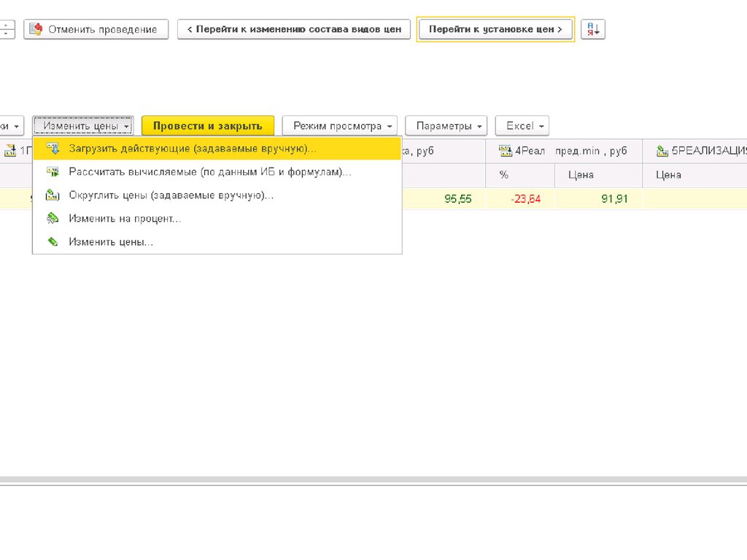The width and height of the screenshot is (747, 560).
Task: Go back via 'Перейти к изменению состава видов цен'
Action: coord(293,29)
